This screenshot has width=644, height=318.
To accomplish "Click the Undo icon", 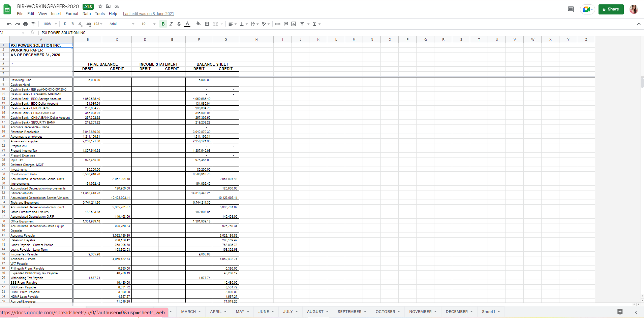I will [x=9, y=24].
